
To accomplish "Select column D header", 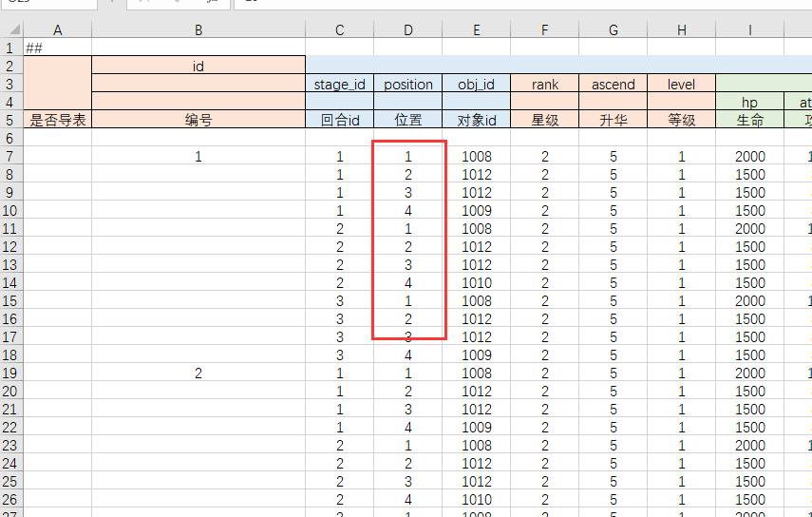I will click(408, 30).
